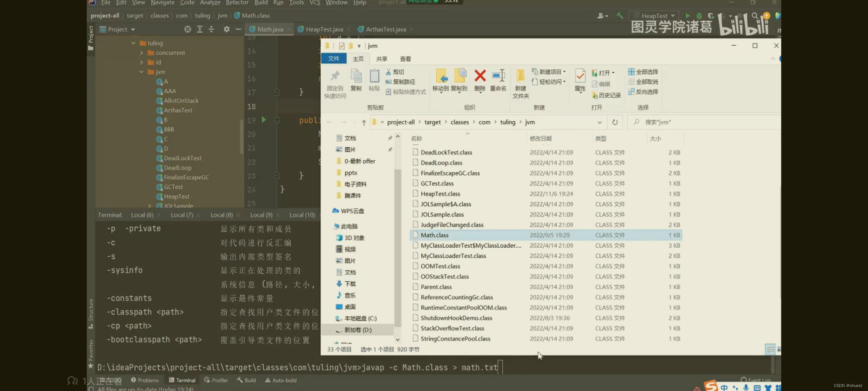Select Local (8) terminal tab
This screenshot has width=868, height=391.
click(222, 215)
